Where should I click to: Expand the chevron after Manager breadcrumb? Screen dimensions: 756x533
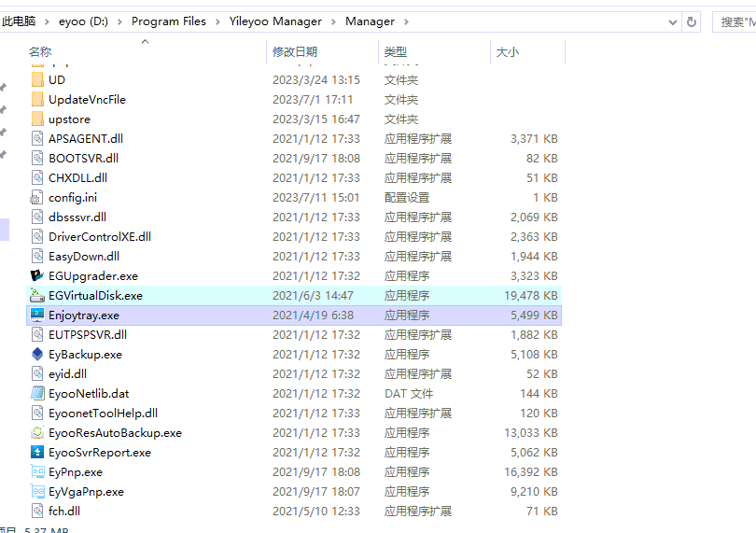pos(406,21)
